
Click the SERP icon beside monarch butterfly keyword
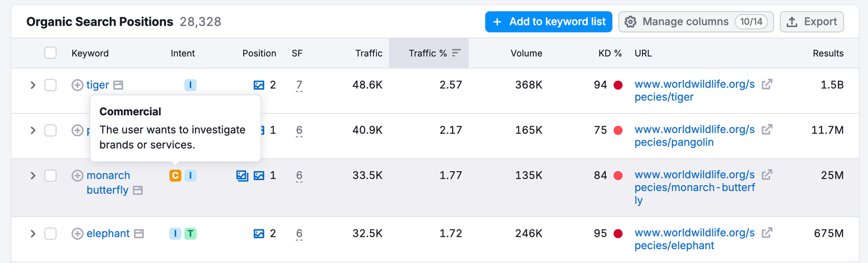point(138,190)
